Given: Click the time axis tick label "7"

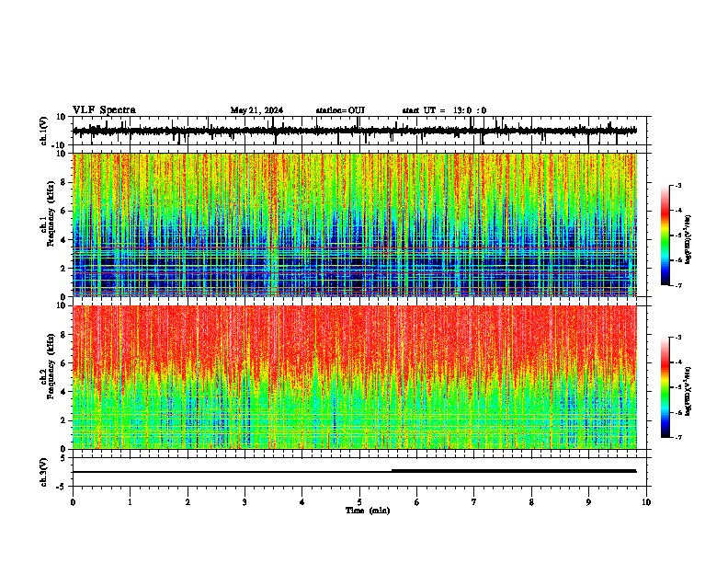Looking at the screenshot, I should pos(474,502).
